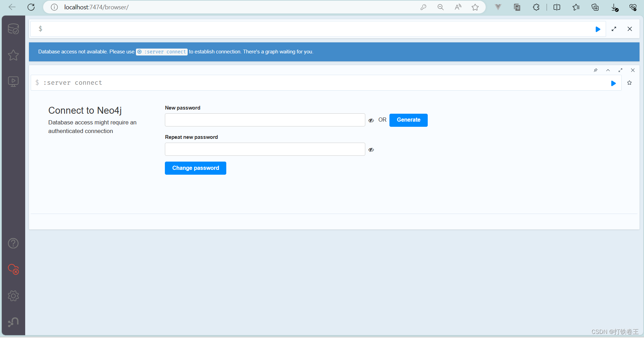This screenshot has width=644, height=338.
Task: Open the Guides play-screen sidebar icon
Action: (x=13, y=81)
